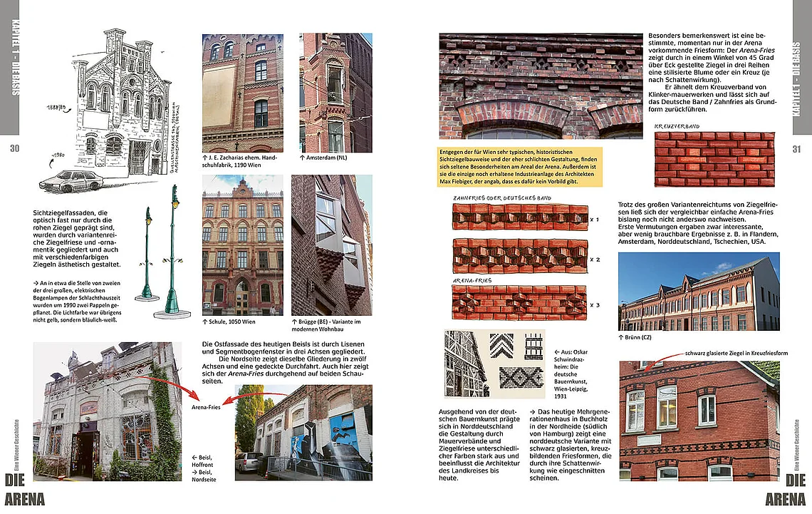
Task: Click the Kreuzverband brick pattern drawing
Action: 714,159
